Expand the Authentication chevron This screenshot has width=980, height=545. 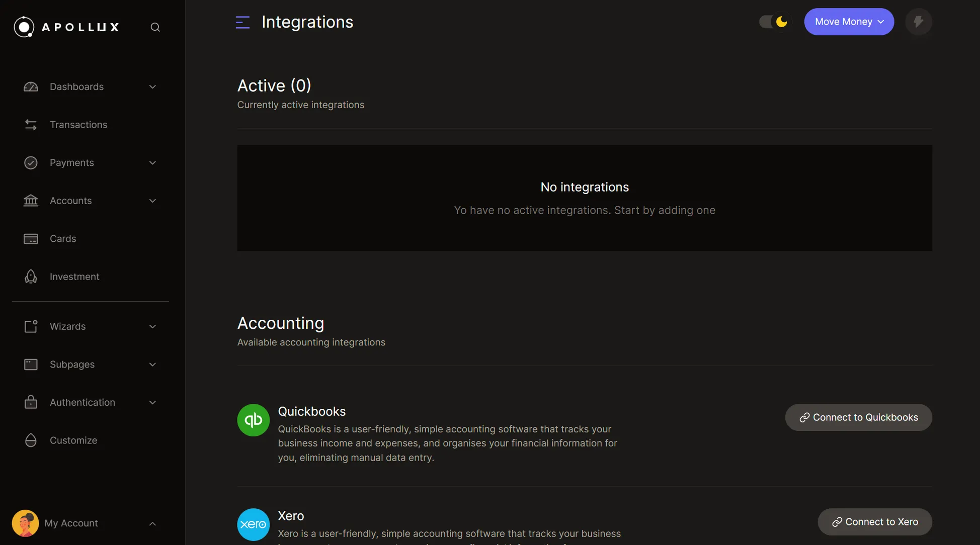(x=152, y=402)
